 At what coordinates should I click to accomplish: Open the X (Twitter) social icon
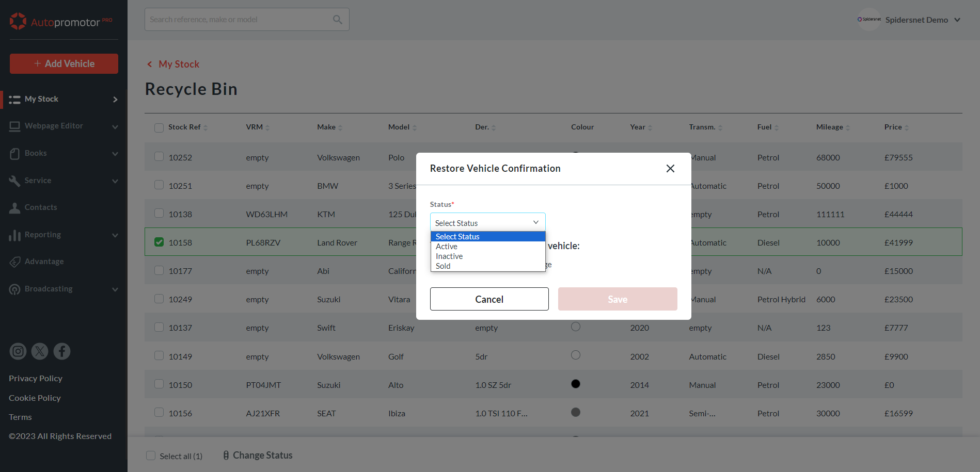(x=40, y=351)
